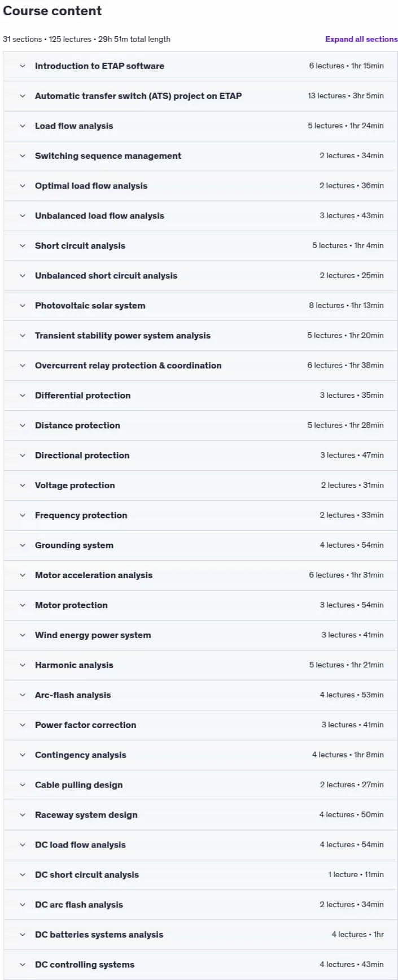Open the Switching sequence management section title
Screen dimensions: 398x980
tap(108, 156)
